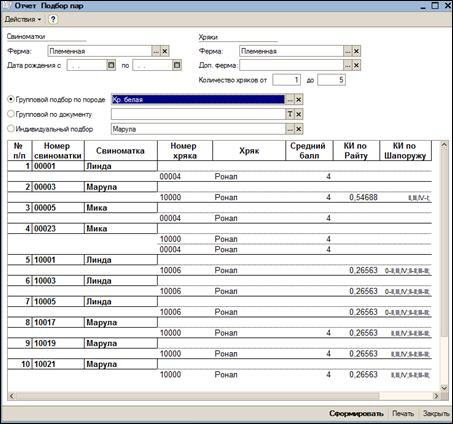Clear the sows farm field

165,51
